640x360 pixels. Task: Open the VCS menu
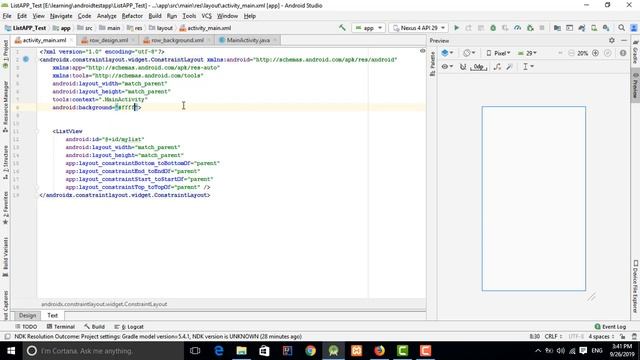207,16
